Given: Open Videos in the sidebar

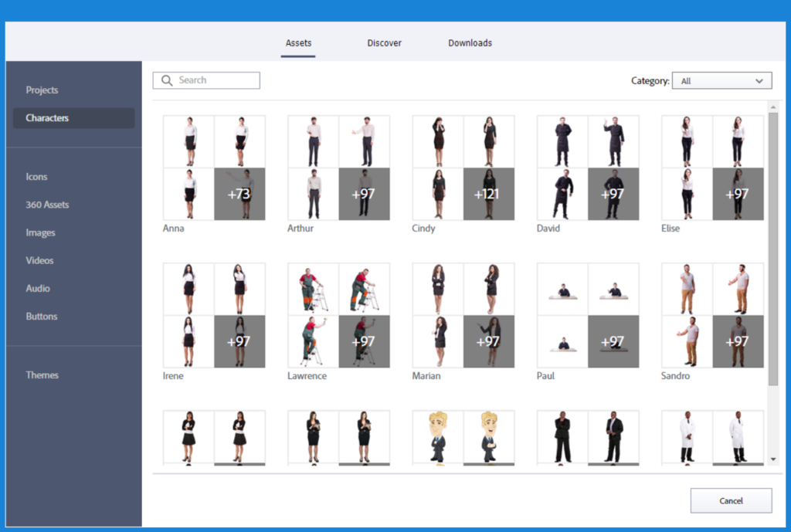Looking at the screenshot, I should click(39, 261).
